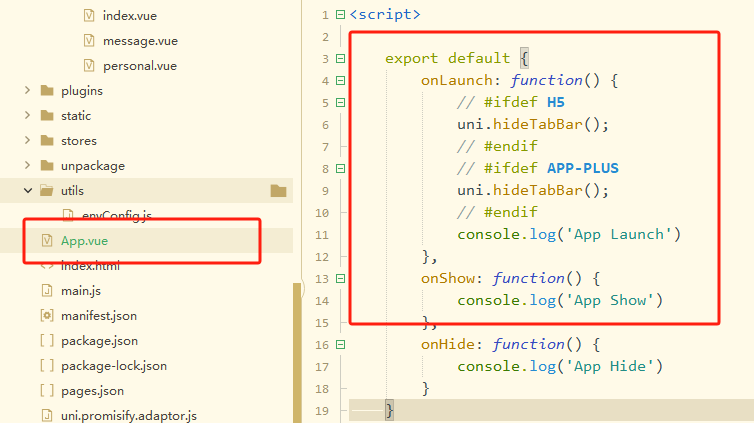Toggle fold marker for onLaunch function
The width and height of the screenshot is (754, 423).
click(x=341, y=80)
